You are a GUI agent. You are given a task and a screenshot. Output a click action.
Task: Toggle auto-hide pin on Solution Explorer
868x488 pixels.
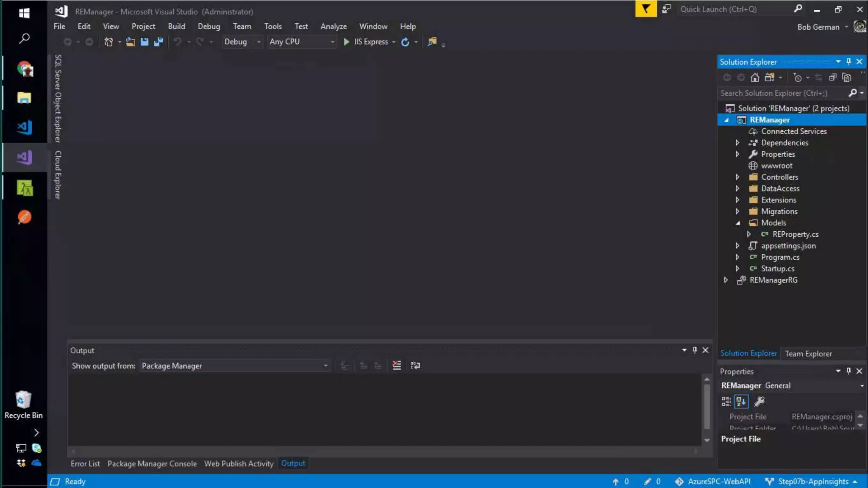tap(849, 62)
